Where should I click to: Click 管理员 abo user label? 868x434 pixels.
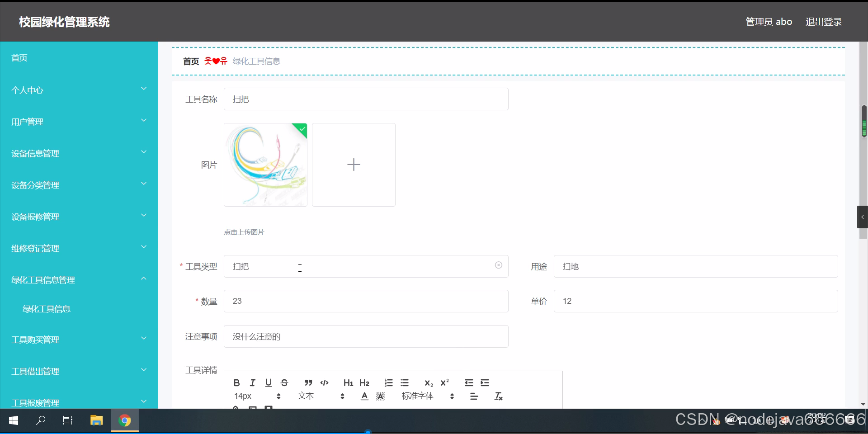pyautogui.click(x=769, y=22)
